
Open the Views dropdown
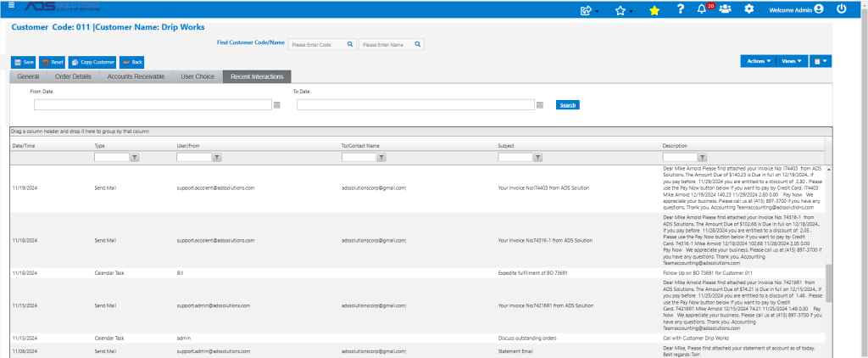(792, 61)
